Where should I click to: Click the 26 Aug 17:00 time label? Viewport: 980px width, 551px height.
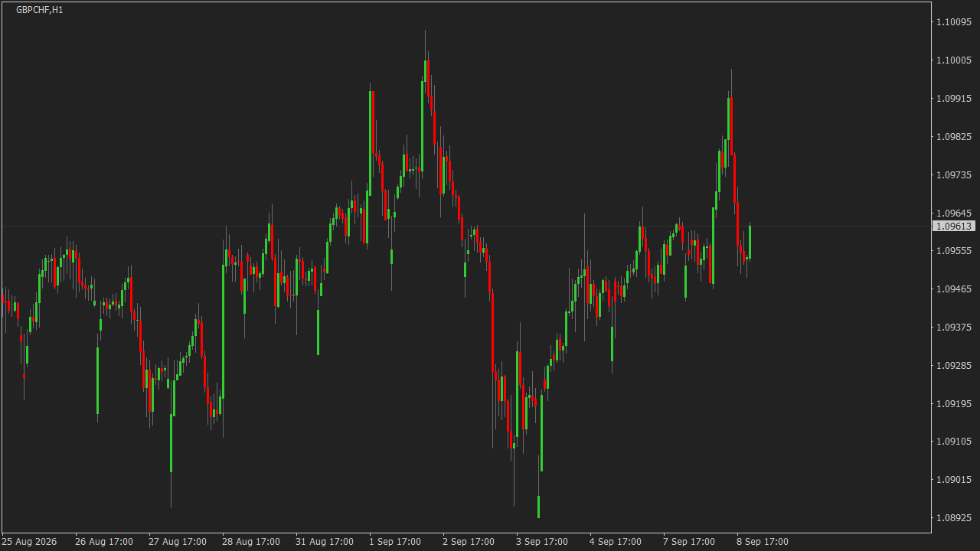(104, 542)
